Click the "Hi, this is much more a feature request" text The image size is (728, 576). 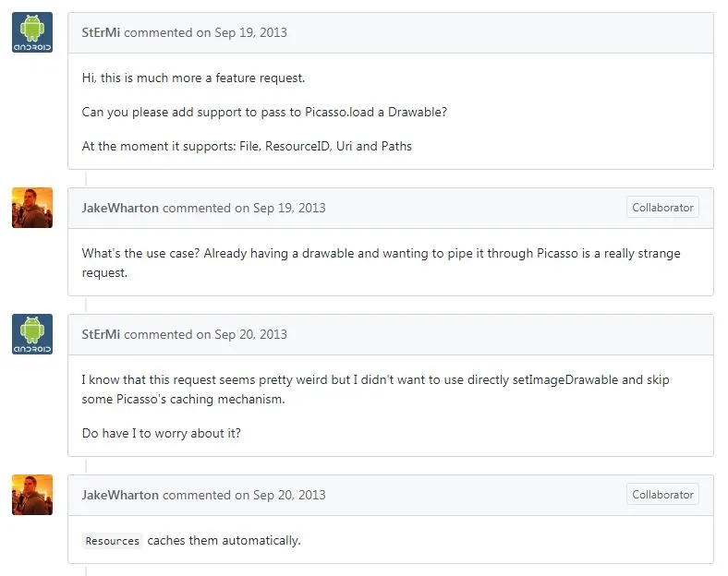(x=193, y=78)
